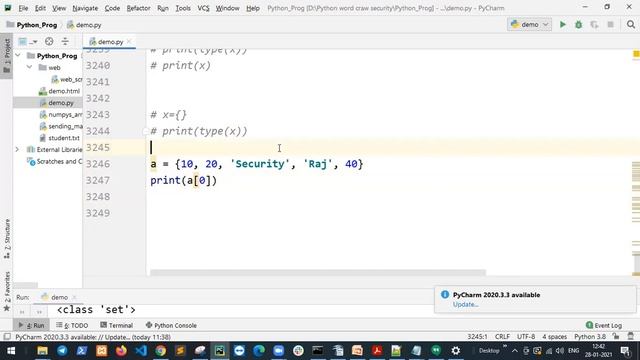The width and height of the screenshot is (640, 360).
Task: Open Firefox from taskbar
Action: 121,351
